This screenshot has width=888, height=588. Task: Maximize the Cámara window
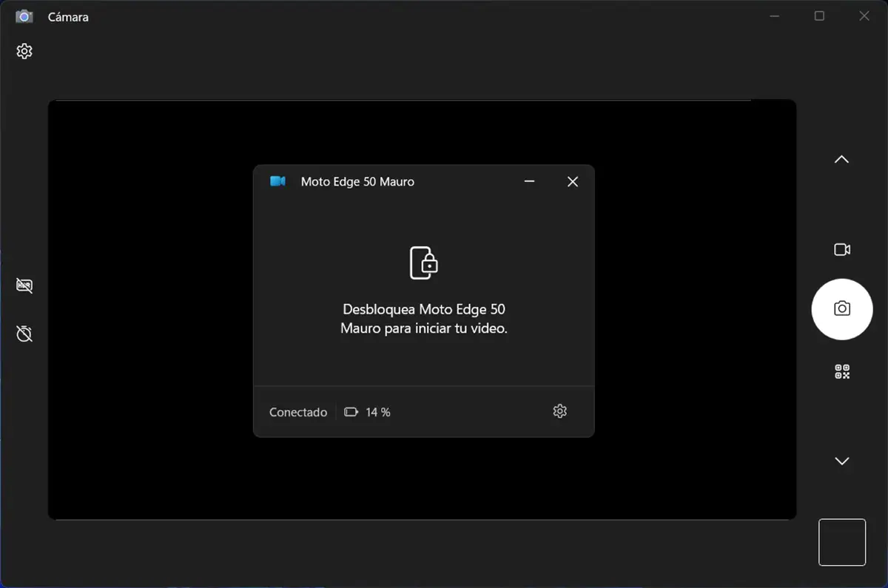point(819,16)
